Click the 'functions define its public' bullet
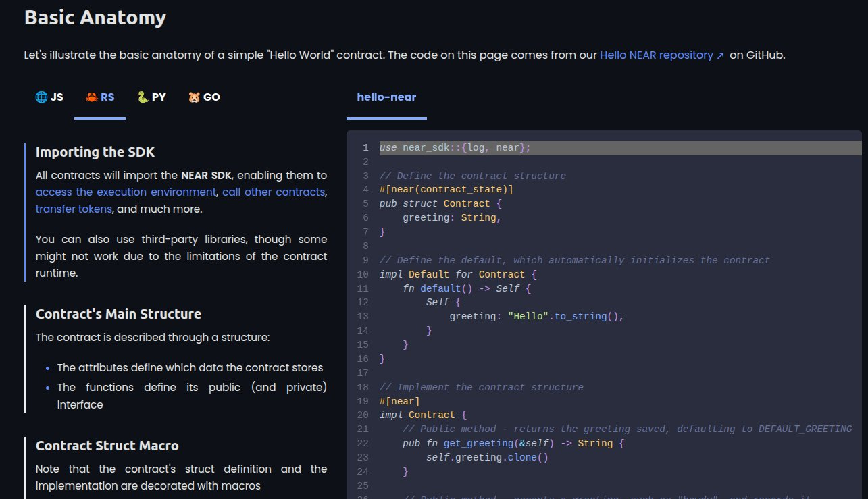 click(x=192, y=396)
